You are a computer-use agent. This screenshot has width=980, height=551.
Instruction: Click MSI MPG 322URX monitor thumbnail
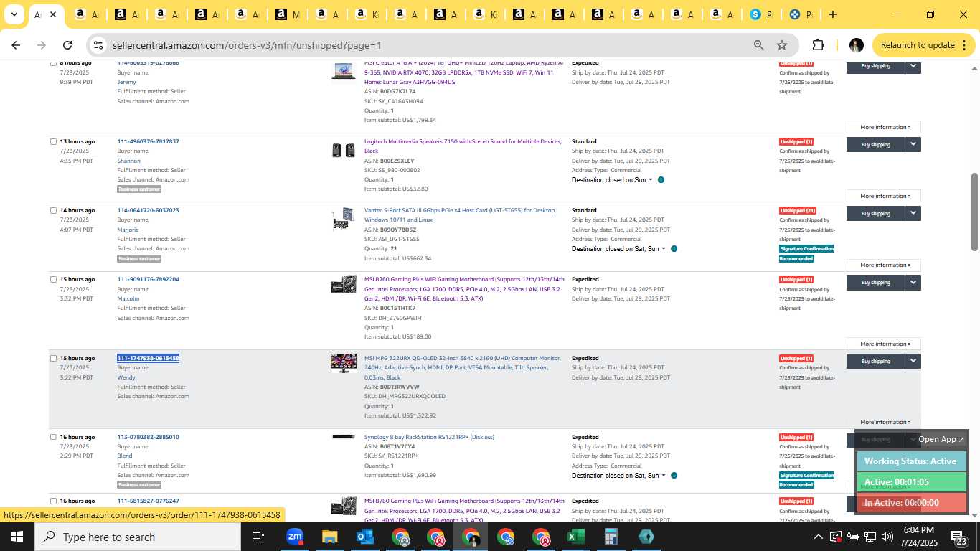[343, 362]
